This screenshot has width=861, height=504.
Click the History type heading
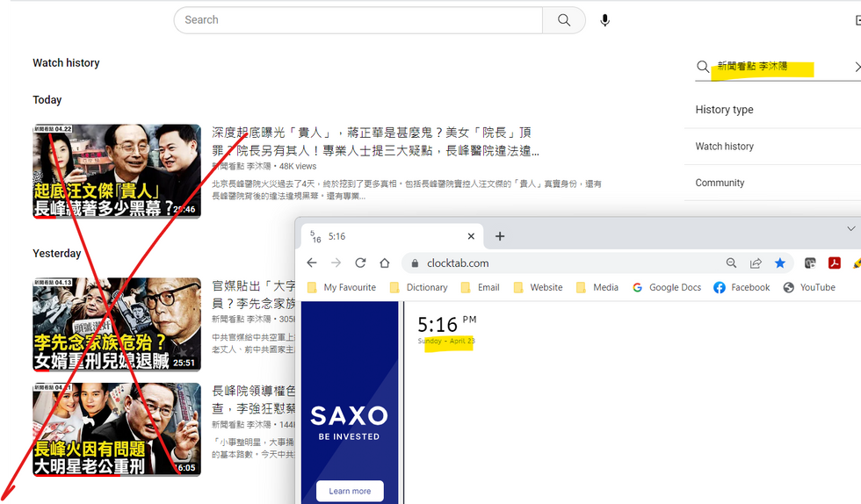724,110
